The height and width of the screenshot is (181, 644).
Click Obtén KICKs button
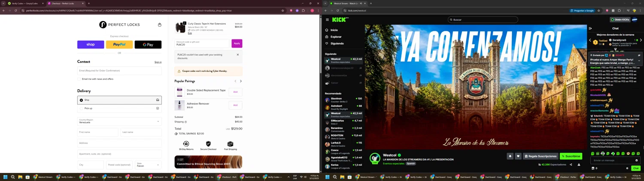point(620,20)
